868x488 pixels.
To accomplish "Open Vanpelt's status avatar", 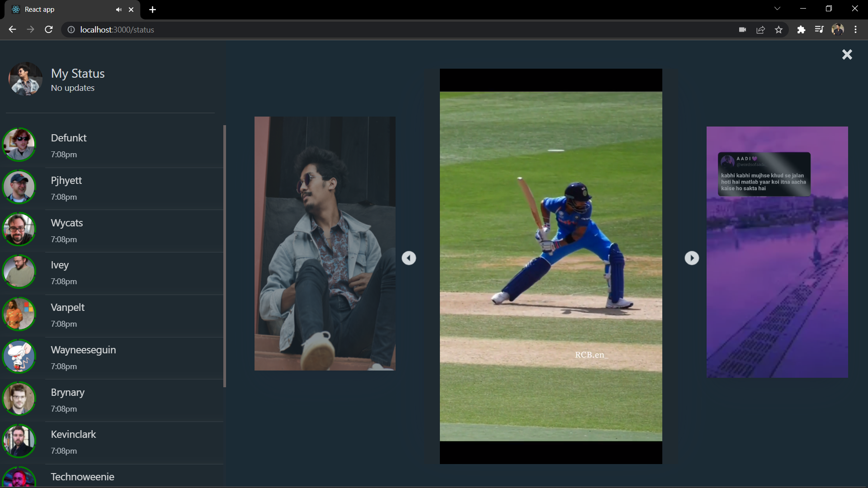I will click(19, 314).
